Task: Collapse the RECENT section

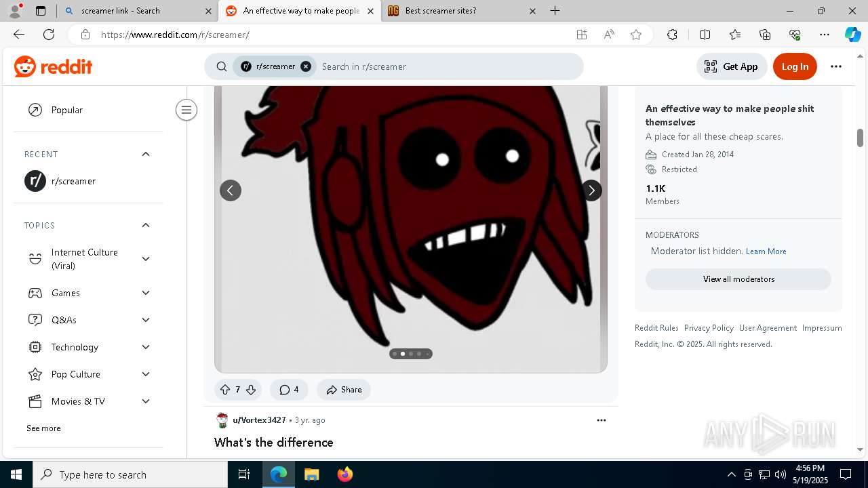Action: click(146, 154)
